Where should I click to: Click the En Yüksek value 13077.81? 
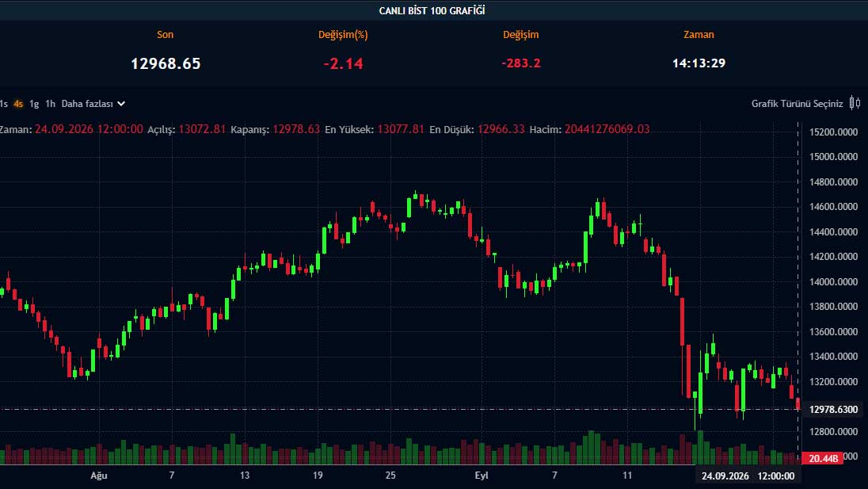pos(400,130)
